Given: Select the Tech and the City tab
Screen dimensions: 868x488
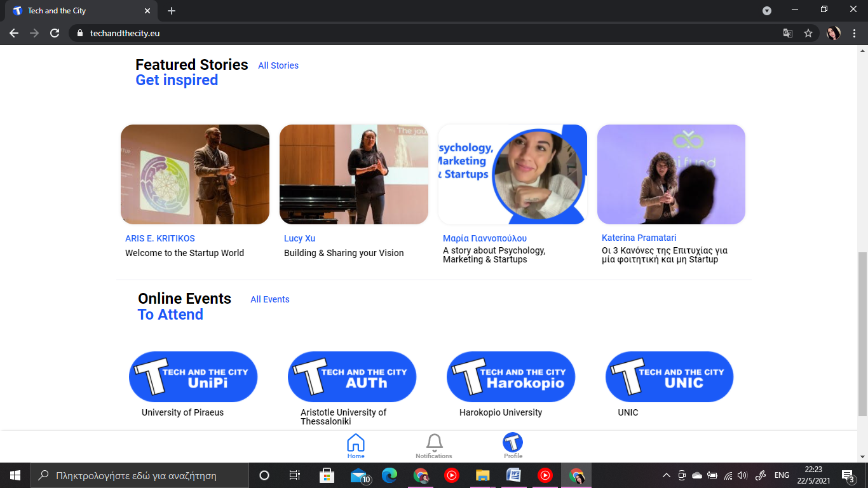Looking at the screenshot, I should [x=76, y=11].
